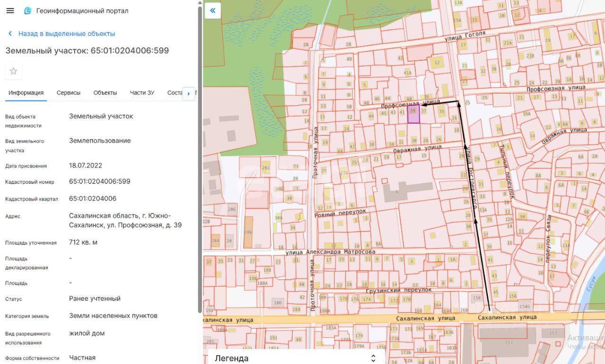Click the value Землепользование
Viewport: 605px width, 364px height.
100,141
